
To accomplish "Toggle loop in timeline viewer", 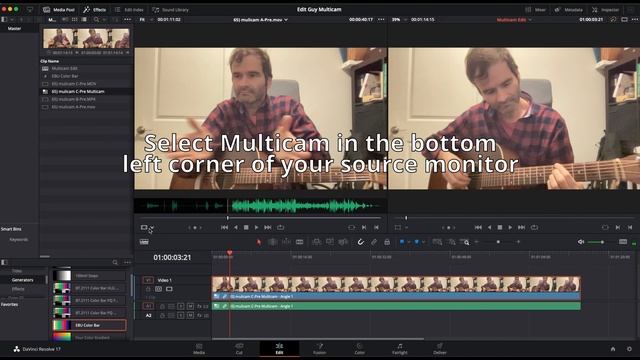I will click(x=534, y=227).
